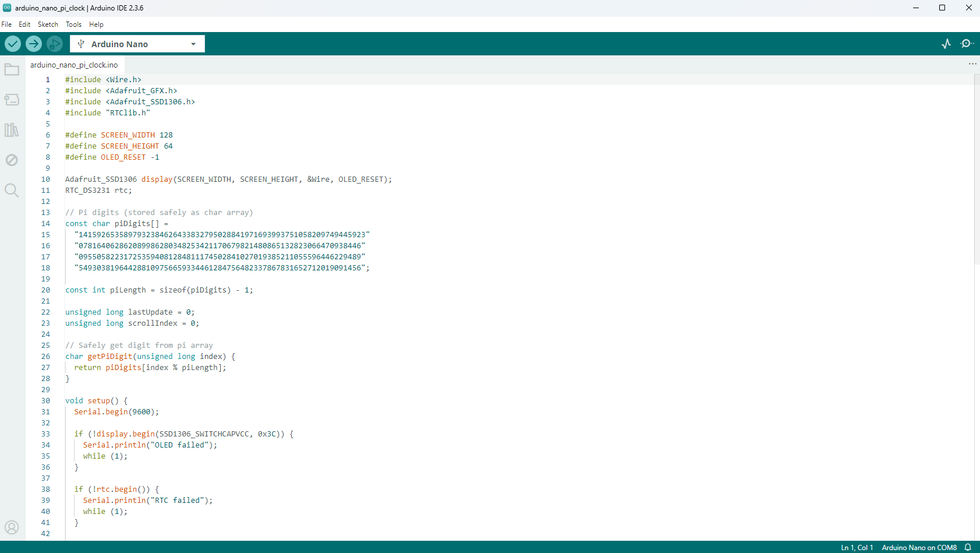980x553 pixels.
Task: Open the editor tab more-options ellipsis
Action: click(972, 64)
